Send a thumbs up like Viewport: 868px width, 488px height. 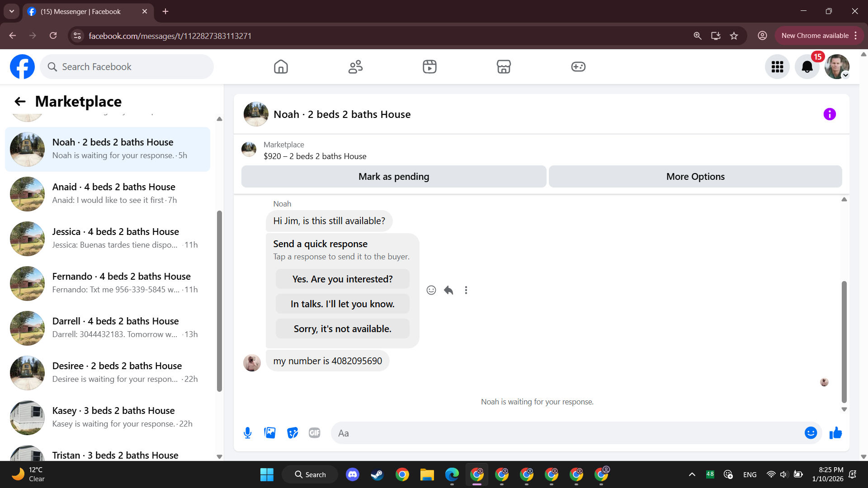tap(835, 433)
